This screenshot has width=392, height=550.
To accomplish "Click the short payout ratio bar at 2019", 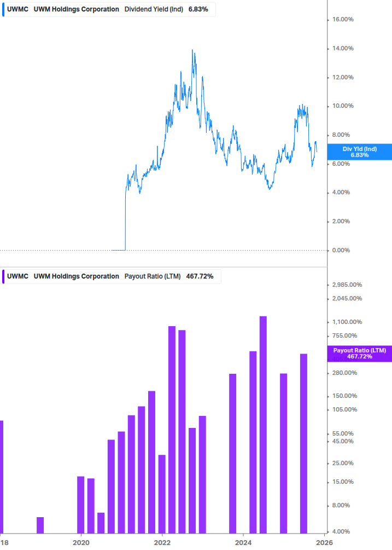I will point(40,525).
